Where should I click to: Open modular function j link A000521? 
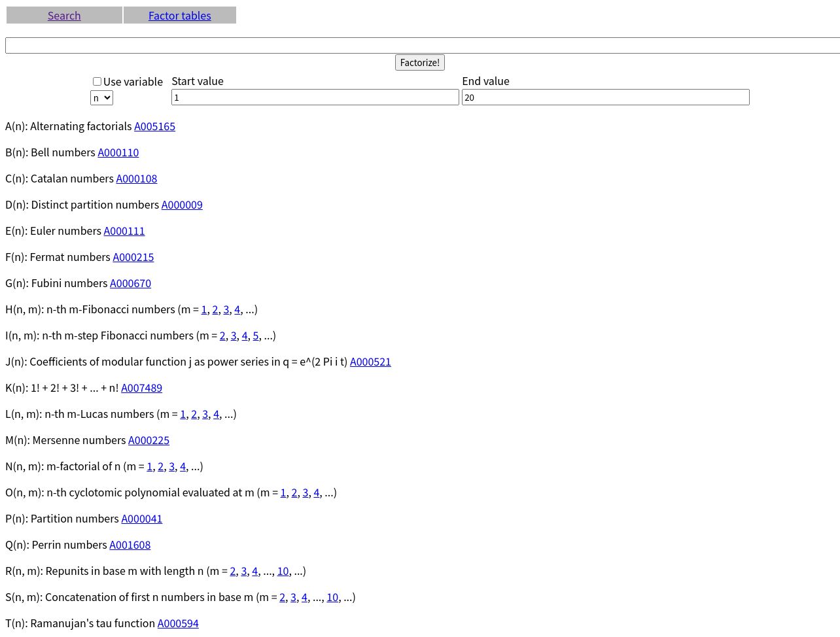click(x=370, y=362)
